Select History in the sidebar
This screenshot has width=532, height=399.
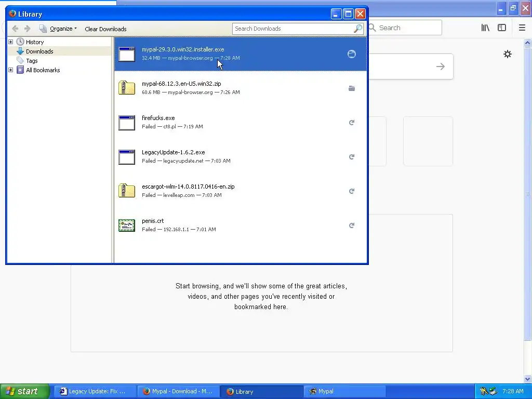pyautogui.click(x=35, y=42)
